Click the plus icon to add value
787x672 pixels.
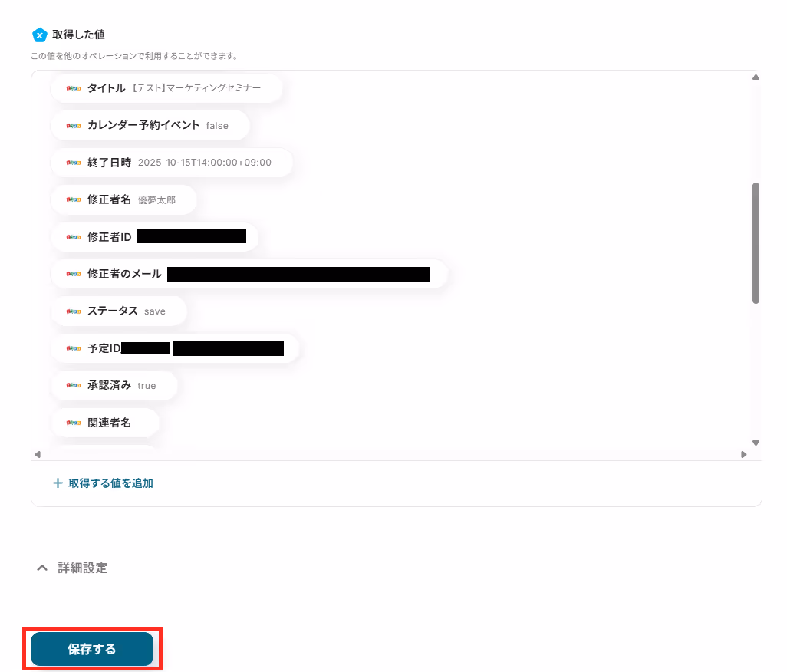(x=58, y=483)
